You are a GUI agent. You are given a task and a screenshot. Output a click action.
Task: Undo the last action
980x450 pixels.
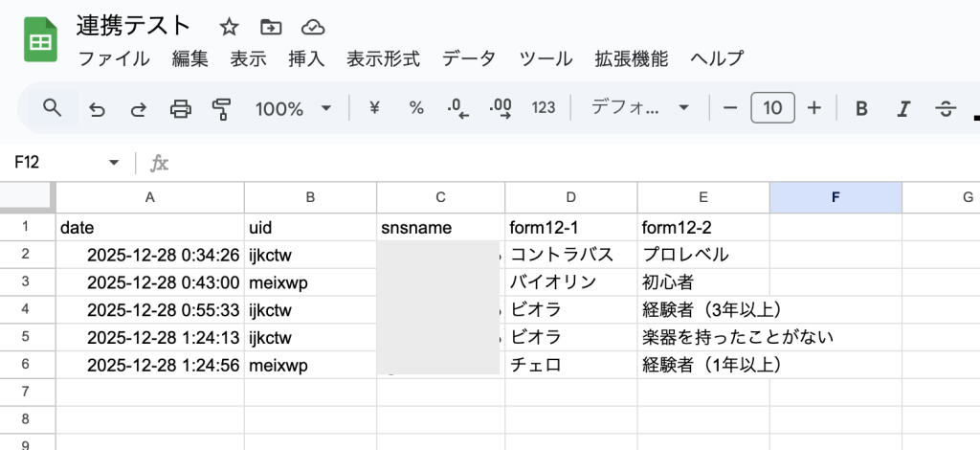coord(97,108)
